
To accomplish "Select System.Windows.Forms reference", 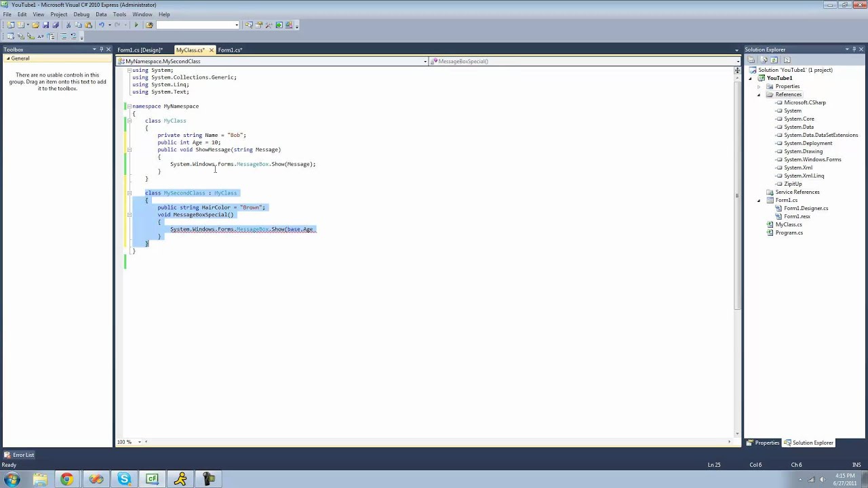I will coord(812,159).
